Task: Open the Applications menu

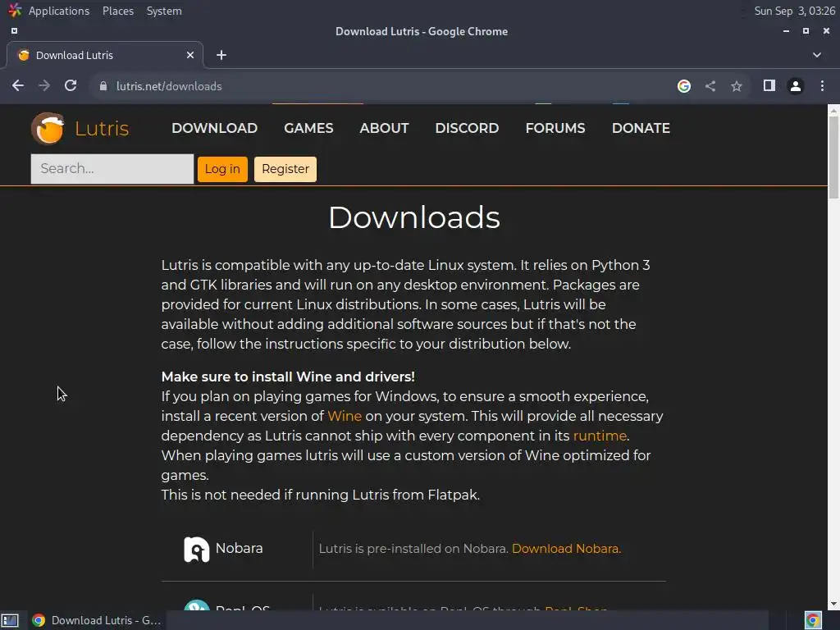Action: (59, 11)
